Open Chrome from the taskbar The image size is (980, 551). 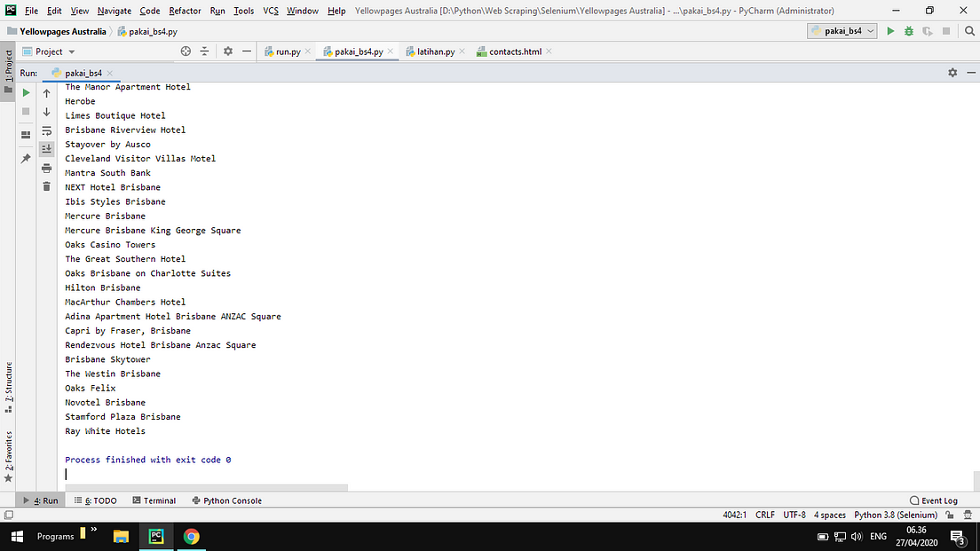coord(191,536)
